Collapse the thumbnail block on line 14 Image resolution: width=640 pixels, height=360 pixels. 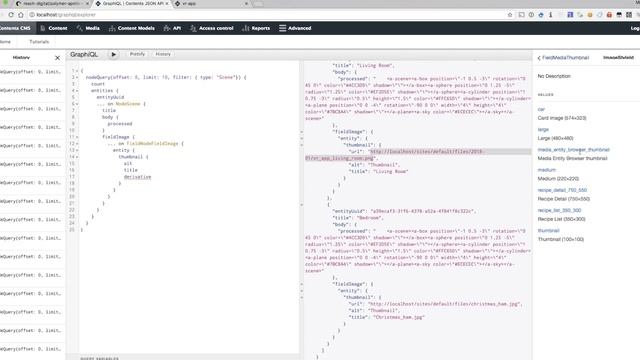click(77, 157)
